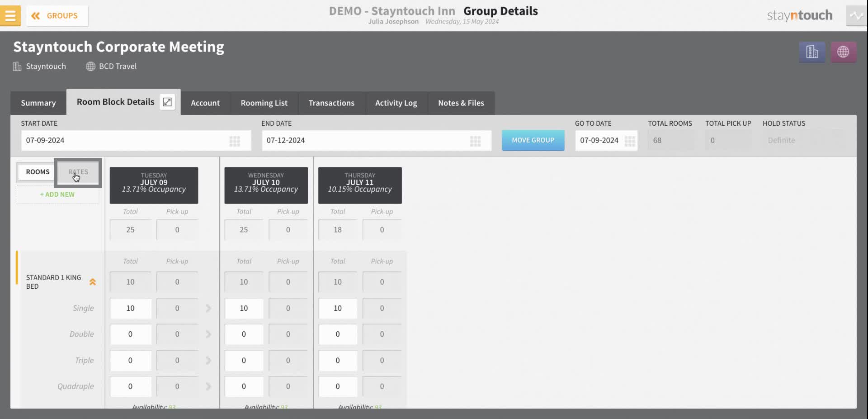Switch to the Rates toggle view
Image resolution: width=868 pixels, height=419 pixels.
coord(78,172)
